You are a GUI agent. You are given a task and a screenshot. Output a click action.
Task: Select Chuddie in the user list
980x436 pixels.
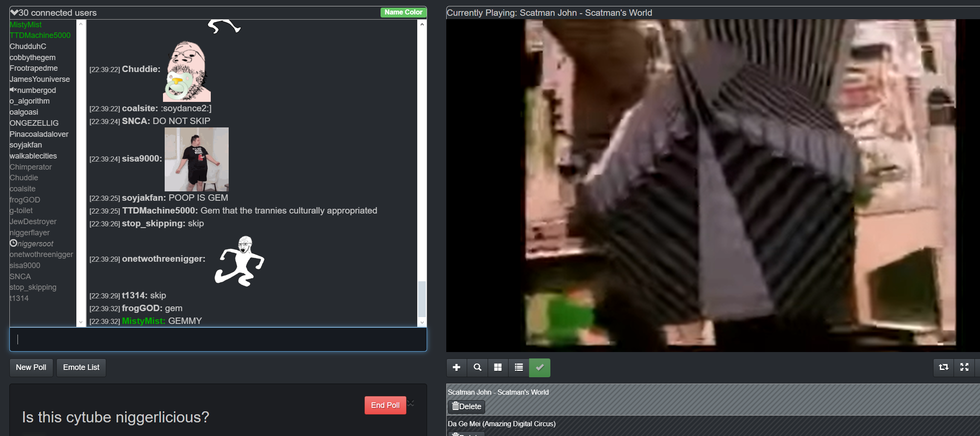[24, 178]
